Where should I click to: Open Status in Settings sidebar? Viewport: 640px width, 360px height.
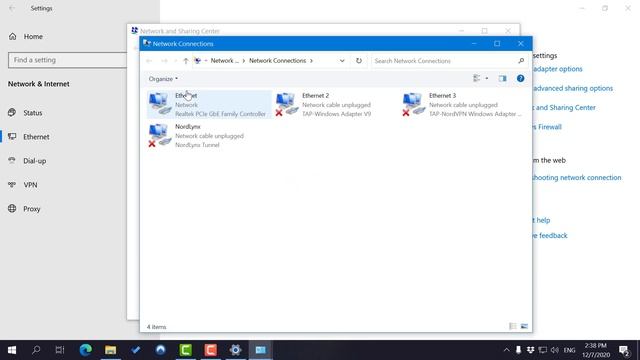point(33,113)
